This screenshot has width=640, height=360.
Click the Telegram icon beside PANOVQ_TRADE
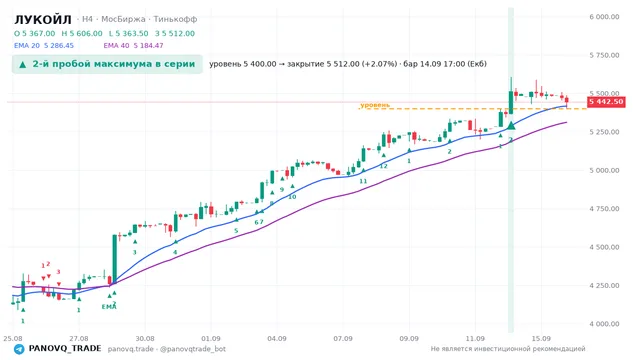(x=19, y=349)
